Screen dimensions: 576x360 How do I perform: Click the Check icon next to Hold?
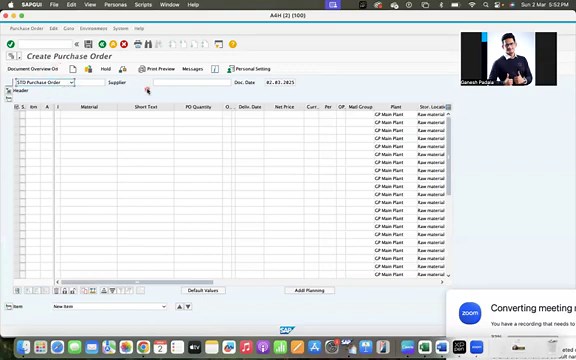pos(123,69)
